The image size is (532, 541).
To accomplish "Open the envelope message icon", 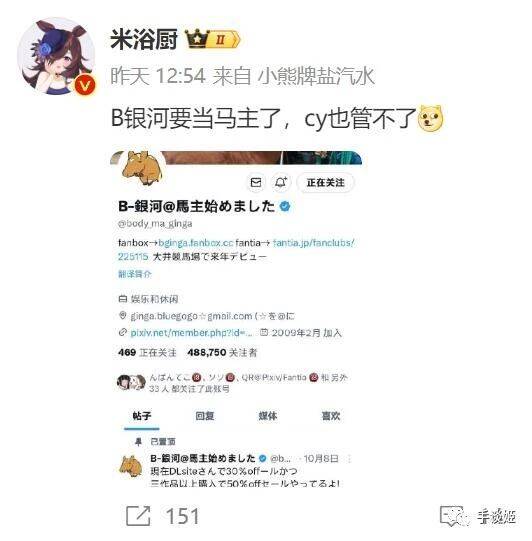I will 256,182.
